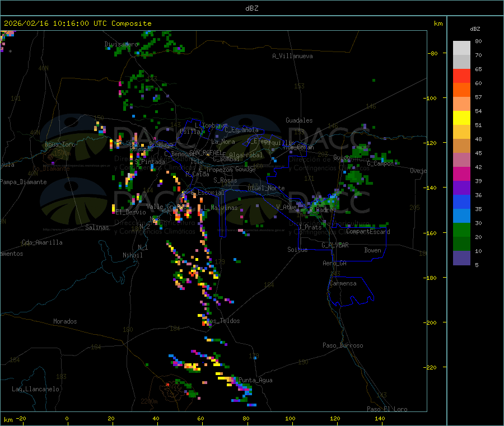Select the magenta 39–42 dBZ legend color
Viewport: 504px width, 426px height.
pyautogui.click(x=461, y=174)
